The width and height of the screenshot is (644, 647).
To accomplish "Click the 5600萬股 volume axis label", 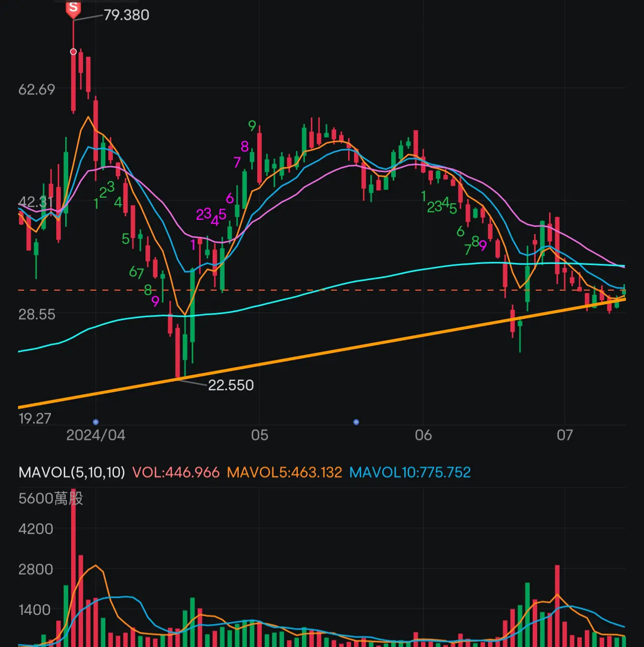I will 51,498.
